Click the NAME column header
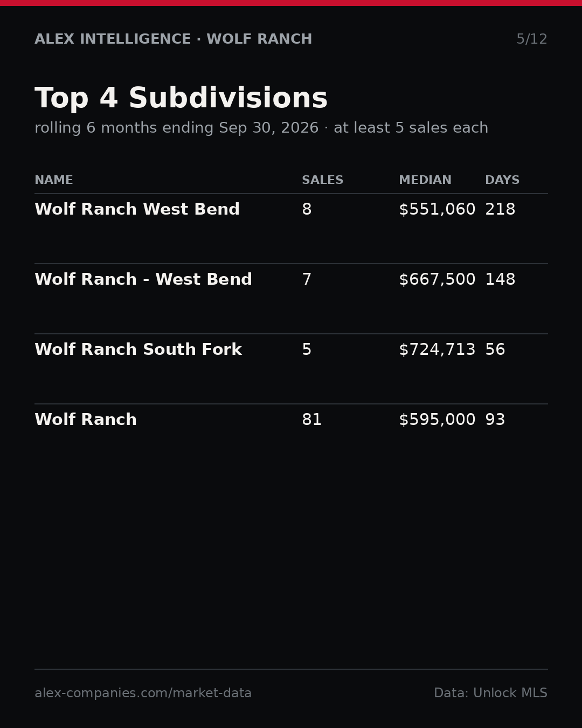This screenshot has width=582, height=728. [x=54, y=181]
